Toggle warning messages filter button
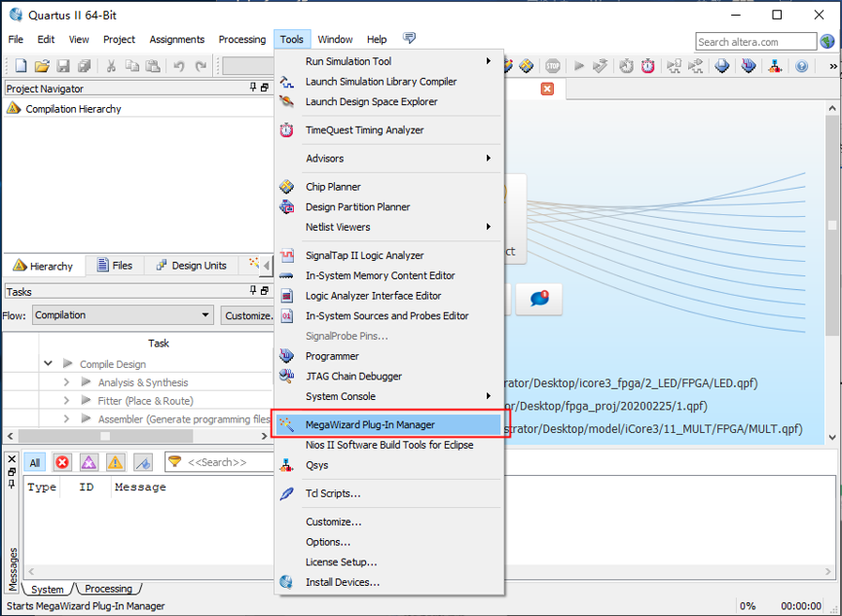 click(115, 462)
